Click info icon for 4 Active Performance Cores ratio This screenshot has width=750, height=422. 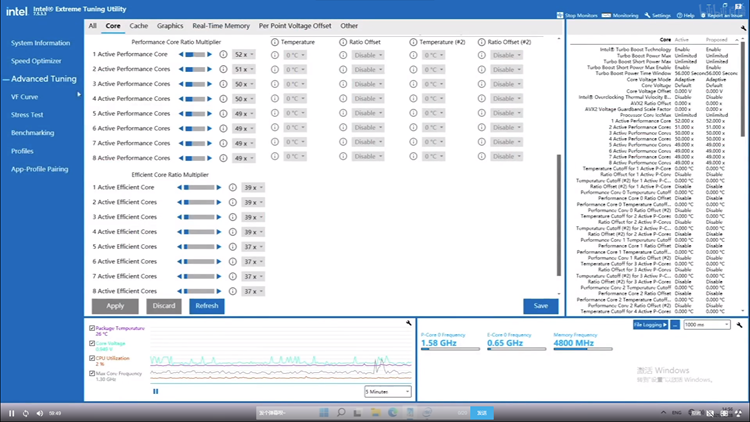point(223,99)
